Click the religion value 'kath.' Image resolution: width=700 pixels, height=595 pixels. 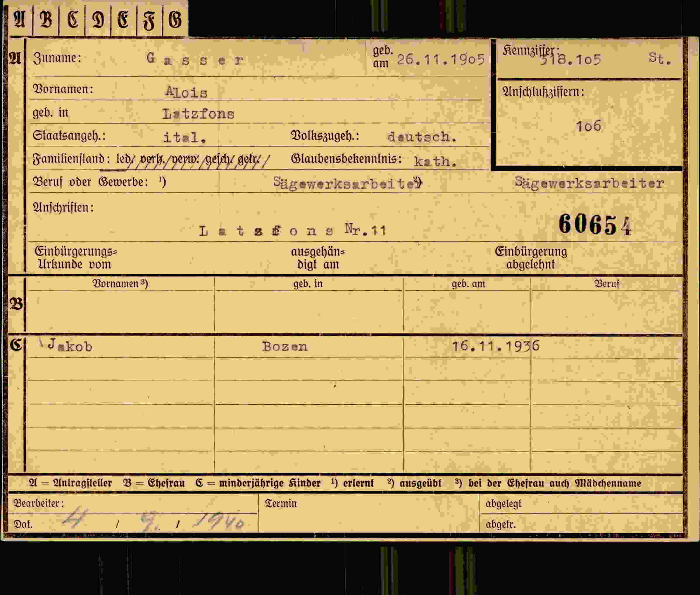[435, 161]
